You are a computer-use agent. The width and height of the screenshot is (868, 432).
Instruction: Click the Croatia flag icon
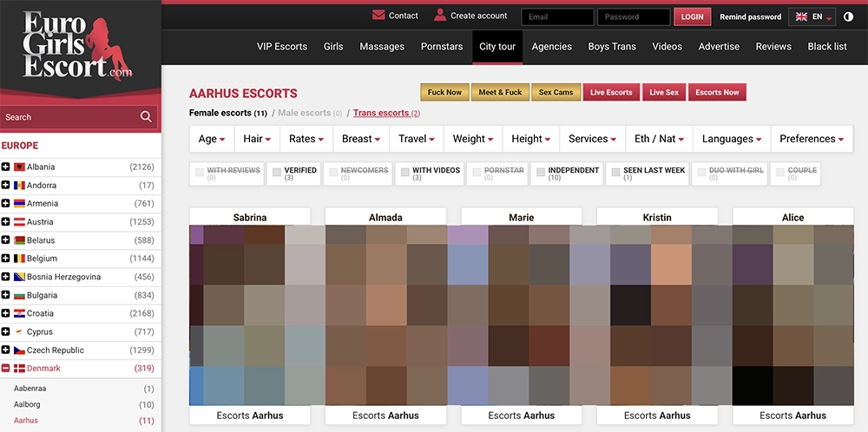point(19,313)
